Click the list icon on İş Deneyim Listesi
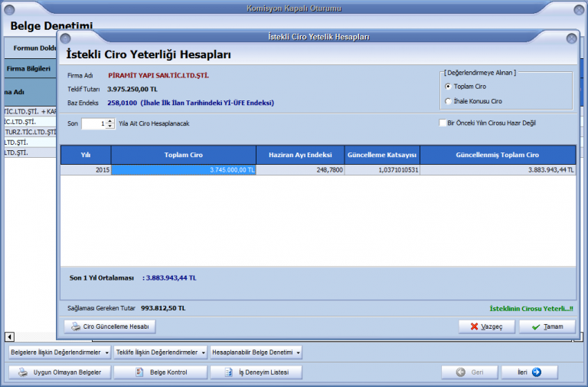 tap(226, 372)
